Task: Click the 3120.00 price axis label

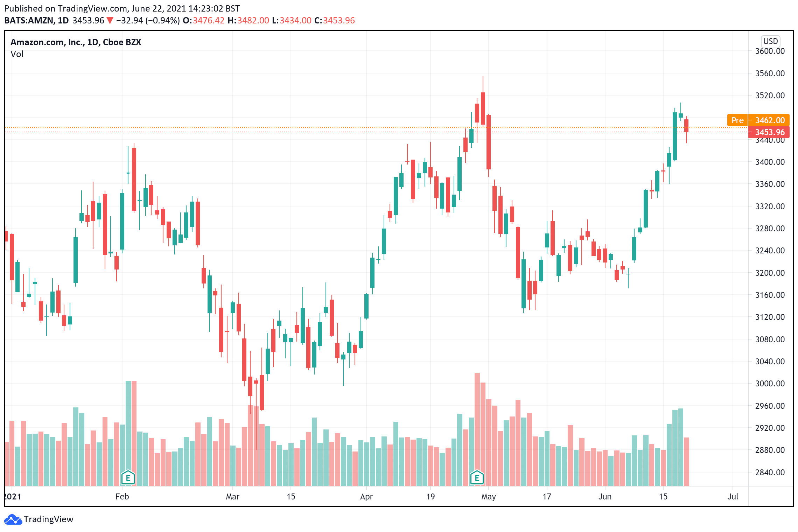Action: pyautogui.click(x=770, y=317)
